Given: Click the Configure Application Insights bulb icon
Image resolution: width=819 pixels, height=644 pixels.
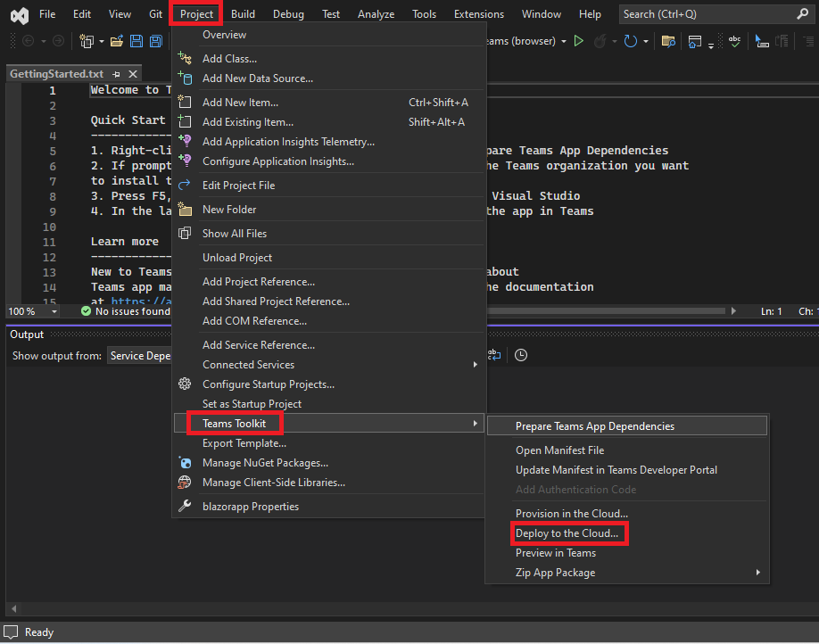Looking at the screenshot, I should coord(185,161).
